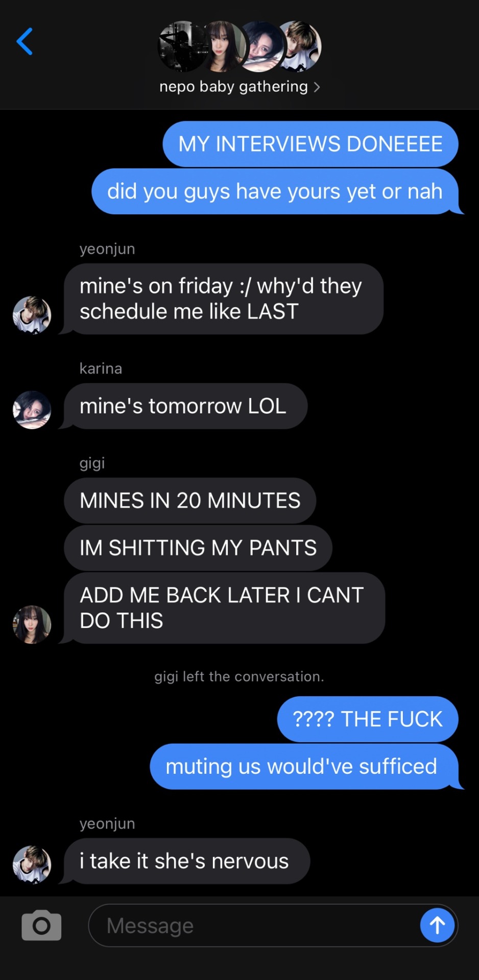The image size is (479, 980).
Task: Tap gigi's avatar next to her messages
Action: point(32,624)
